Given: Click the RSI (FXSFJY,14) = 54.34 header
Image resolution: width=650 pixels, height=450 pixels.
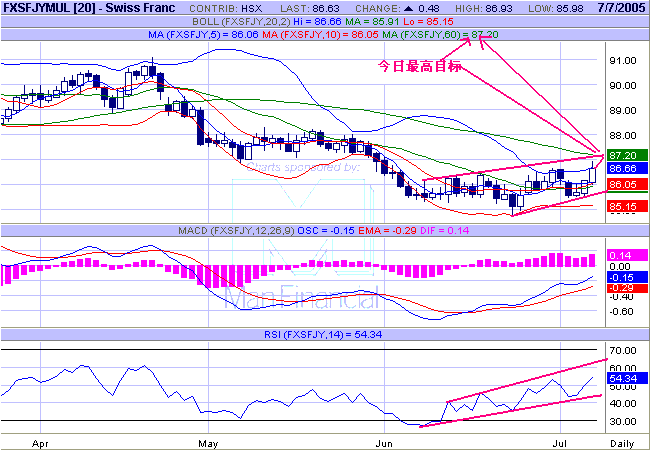Looking at the screenshot, I should (323, 334).
